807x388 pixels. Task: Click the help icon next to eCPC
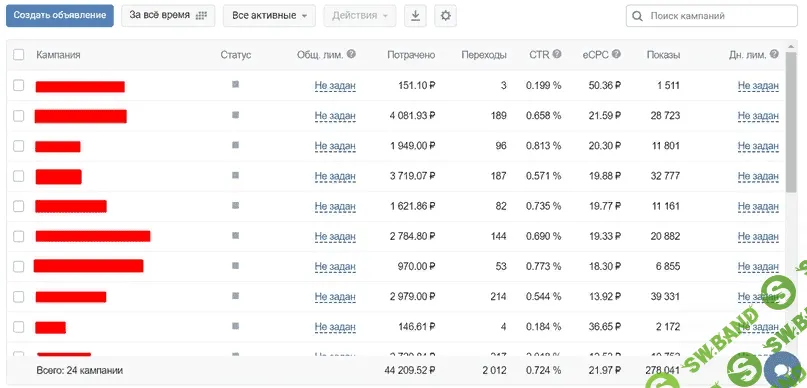point(616,54)
